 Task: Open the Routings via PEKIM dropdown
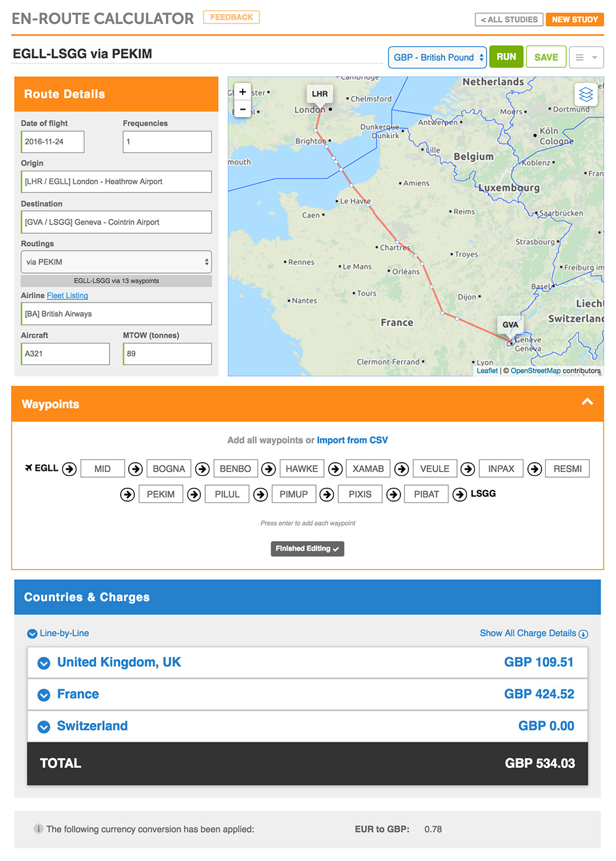[116, 261]
